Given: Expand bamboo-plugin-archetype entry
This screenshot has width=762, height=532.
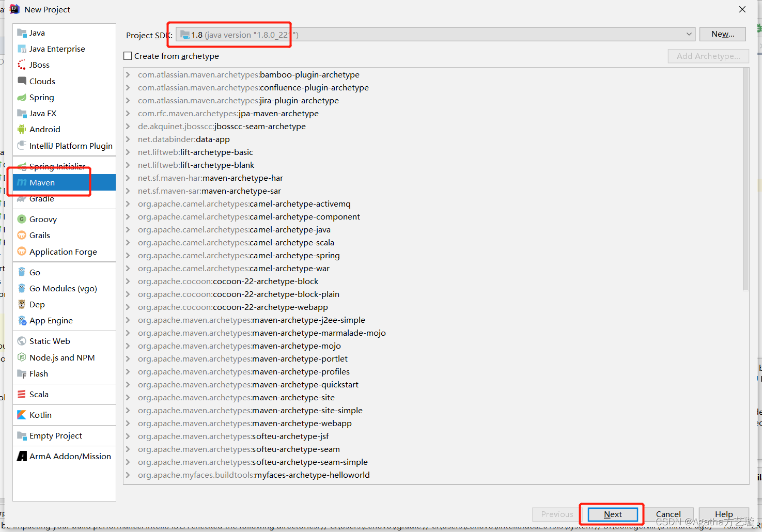Looking at the screenshot, I should pyautogui.click(x=128, y=75).
